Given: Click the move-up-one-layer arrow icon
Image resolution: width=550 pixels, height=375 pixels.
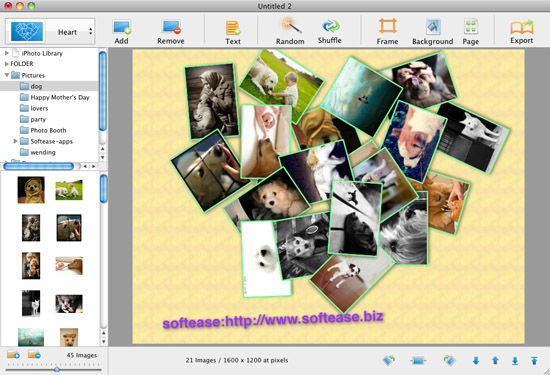Looking at the screenshot, I should (495, 360).
